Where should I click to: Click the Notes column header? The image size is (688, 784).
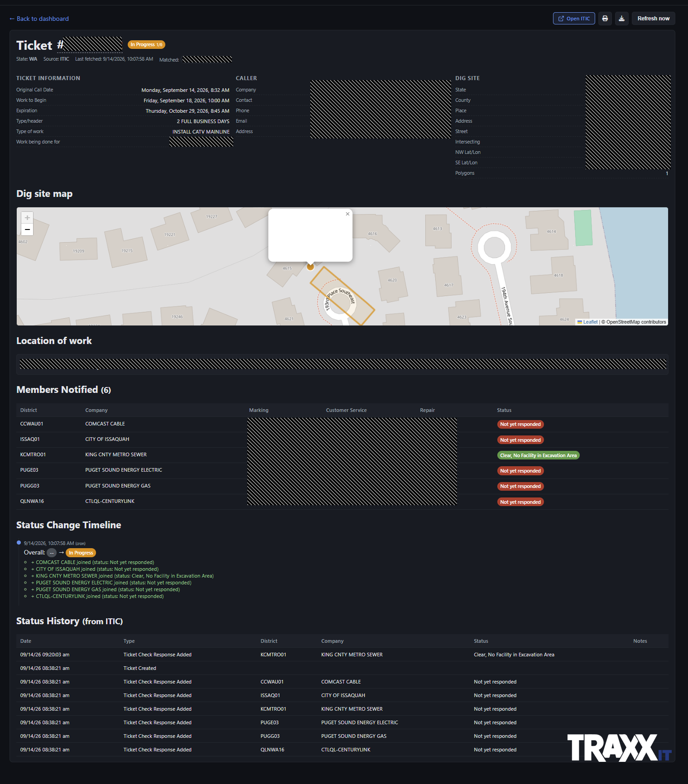click(640, 641)
